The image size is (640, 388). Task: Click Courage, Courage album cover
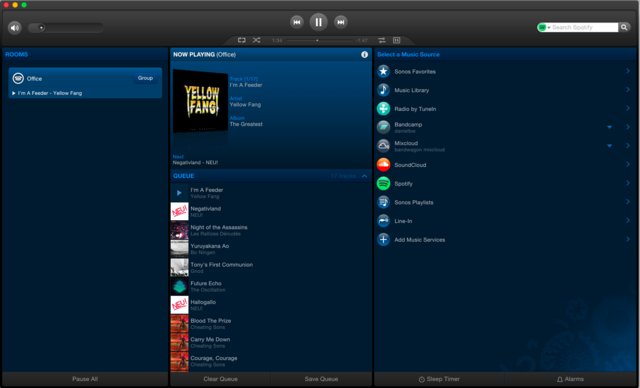click(x=179, y=361)
